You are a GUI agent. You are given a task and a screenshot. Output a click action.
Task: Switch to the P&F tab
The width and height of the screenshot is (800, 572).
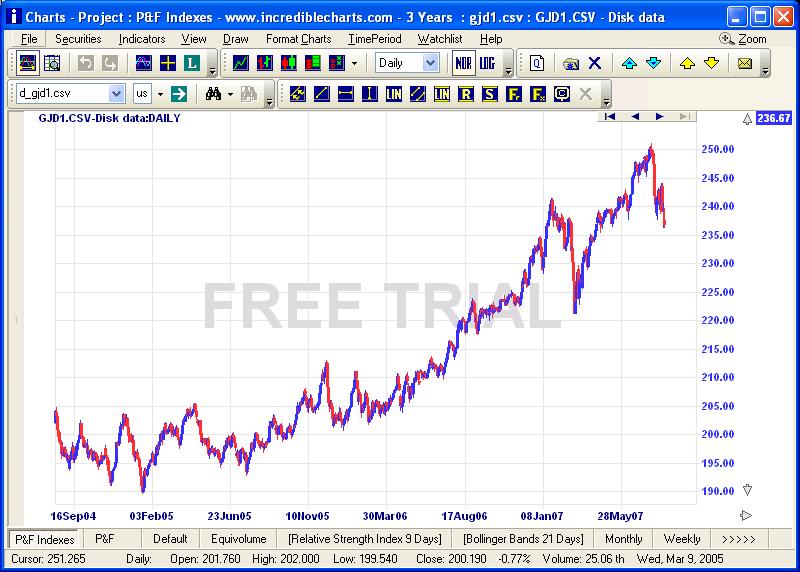pyautogui.click(x=105, y=539)
